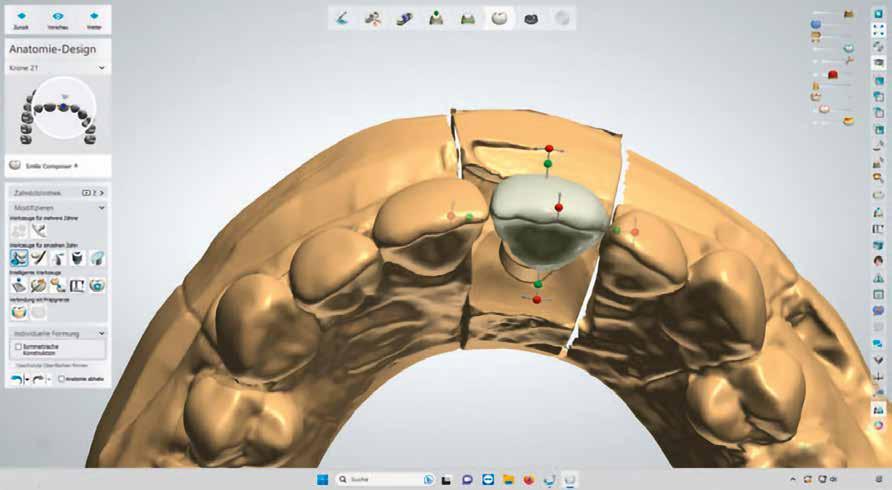Image resolution: width=892 pixels, height=490 pixels.
Task: Select the active multi-tooth tool icon
Action: coord(39,230)
